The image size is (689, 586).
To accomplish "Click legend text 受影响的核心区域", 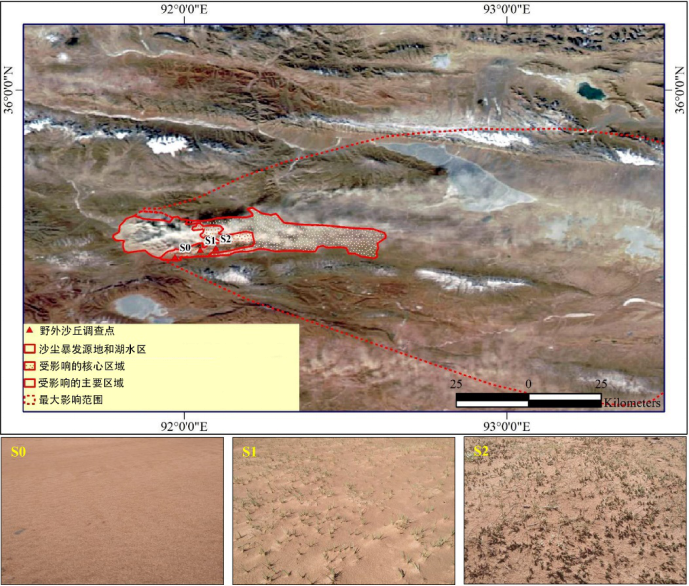I will [x=82, y=366].
